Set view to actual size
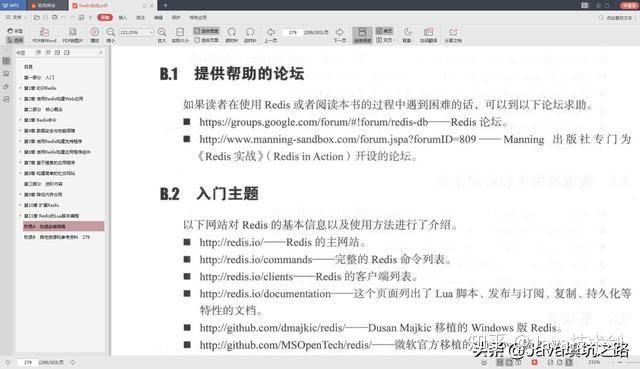This screenshot has width=640, height=369. (x=180, y=35)
